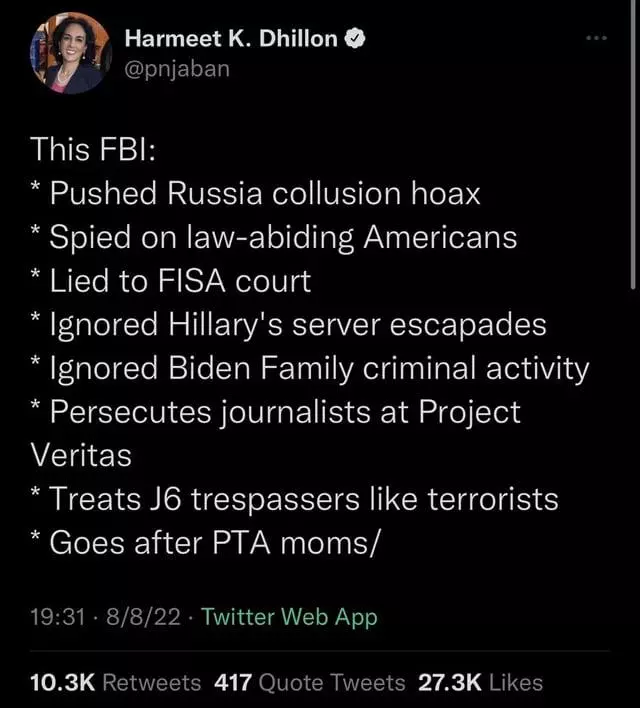Click the "Ignored Hillary's server escapades" line
The image size is (640, 708).
[x=288, y=325]
